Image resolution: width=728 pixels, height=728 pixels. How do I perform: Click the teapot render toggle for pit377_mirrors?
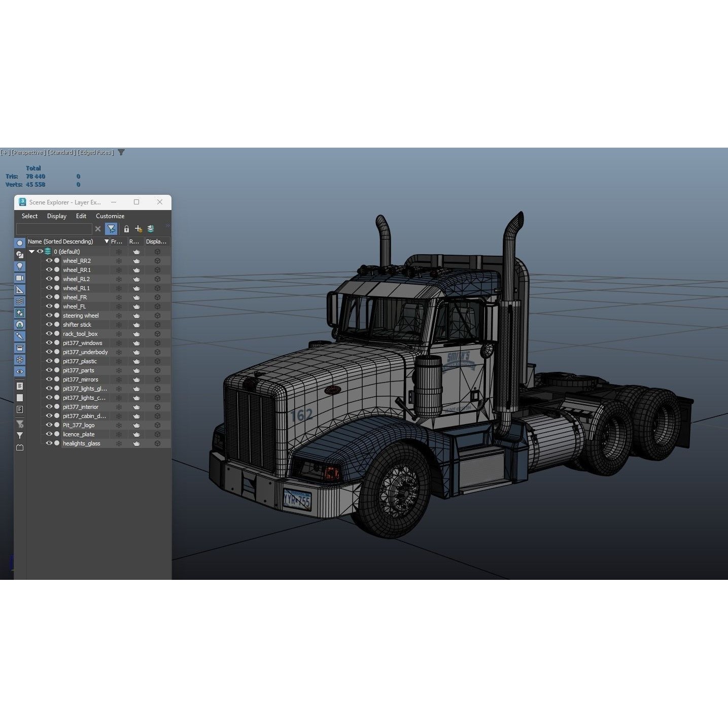(136, 379)
